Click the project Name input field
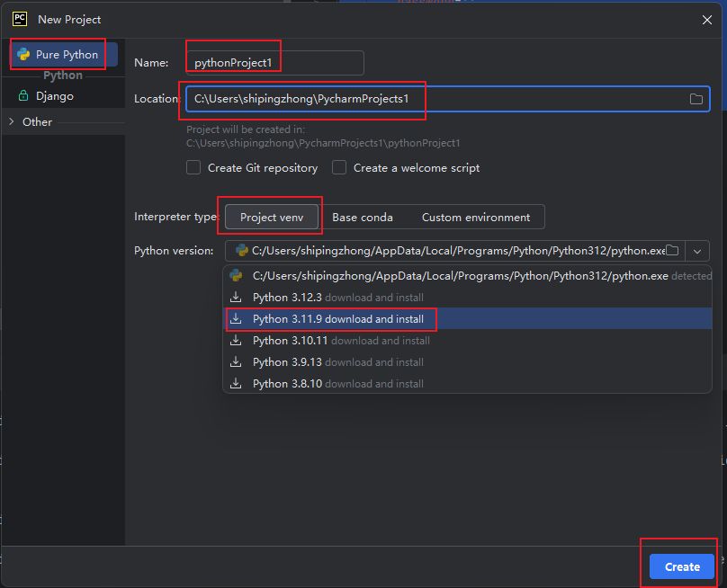This screenshot has width=727, height=588. click(x=274, y=63)
